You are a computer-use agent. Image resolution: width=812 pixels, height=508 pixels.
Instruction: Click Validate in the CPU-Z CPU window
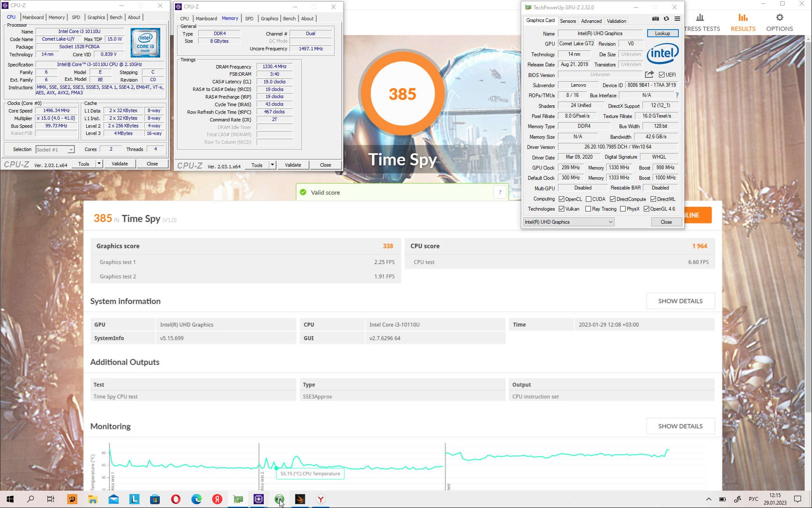(x=120, y=164)
